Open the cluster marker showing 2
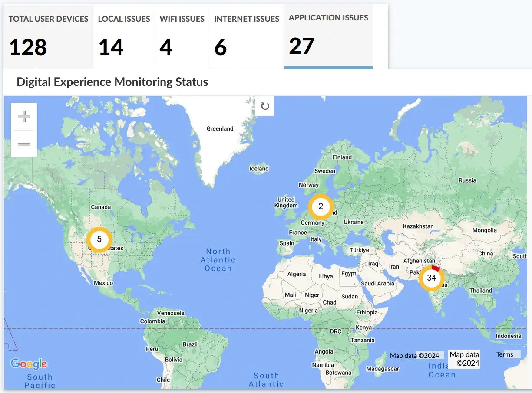The height and width of the screenshot is (393, 532). [321, 206]
